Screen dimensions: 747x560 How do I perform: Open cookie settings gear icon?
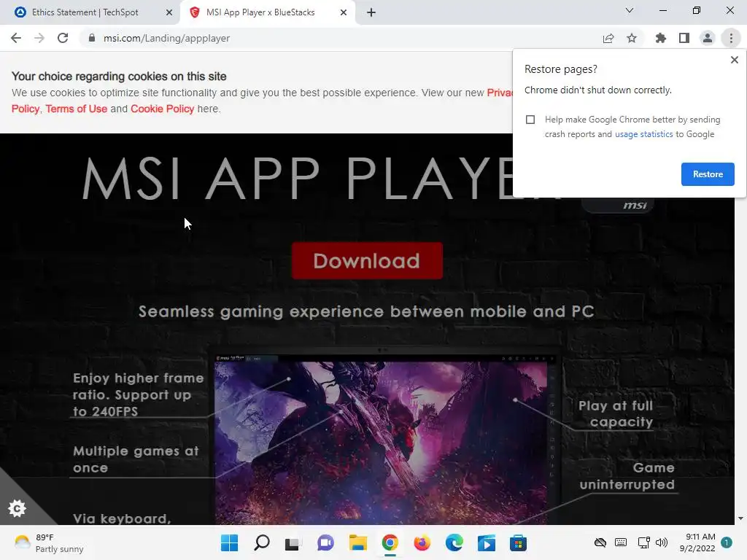pos(18,508)
